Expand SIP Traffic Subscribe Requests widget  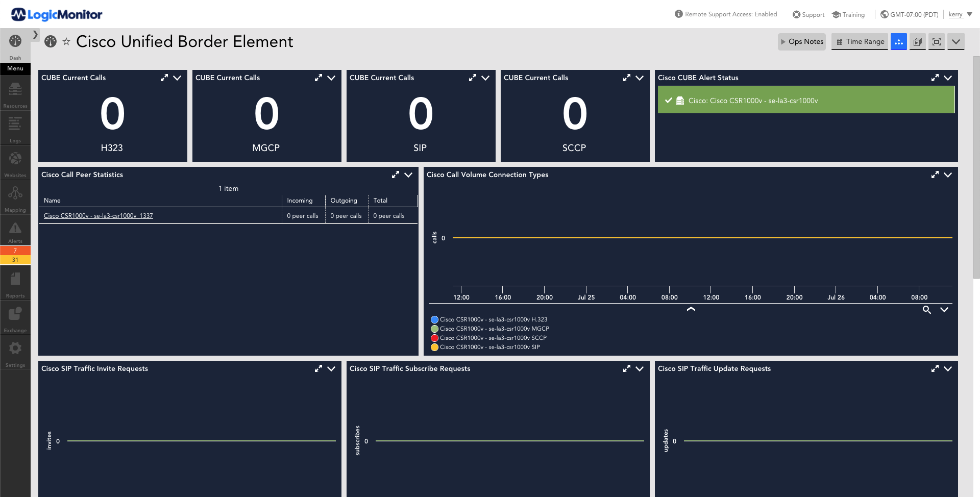(x=627, y=368)
